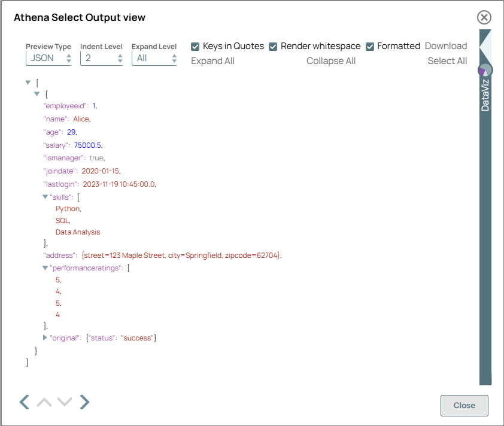
Task: Click the left navigation chevron at bottom
Action: click(x=24, y=402)
